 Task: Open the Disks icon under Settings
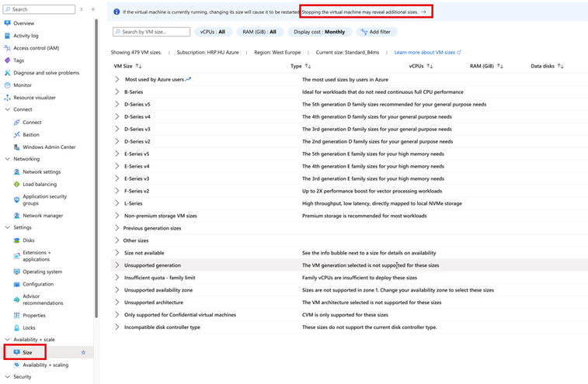click(16, 240)
